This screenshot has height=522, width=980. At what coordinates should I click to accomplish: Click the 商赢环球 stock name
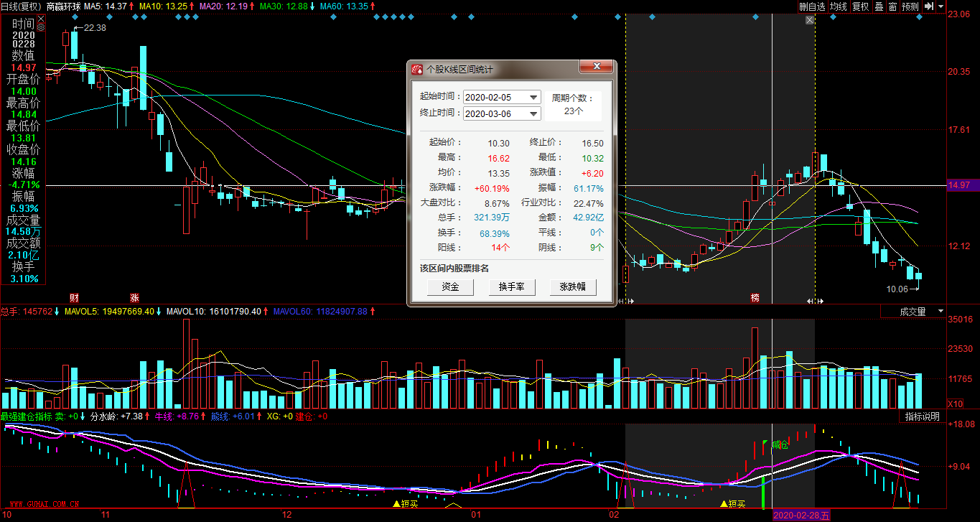click(62, 6)
